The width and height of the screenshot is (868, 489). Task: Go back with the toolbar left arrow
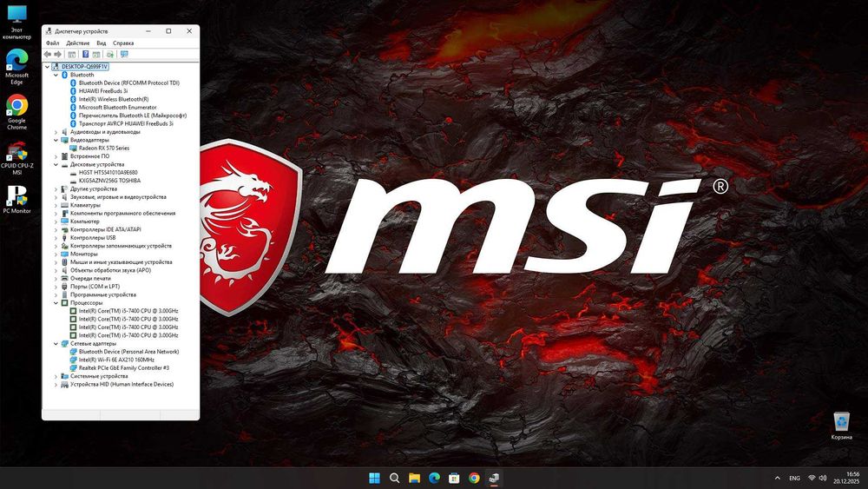48,54
